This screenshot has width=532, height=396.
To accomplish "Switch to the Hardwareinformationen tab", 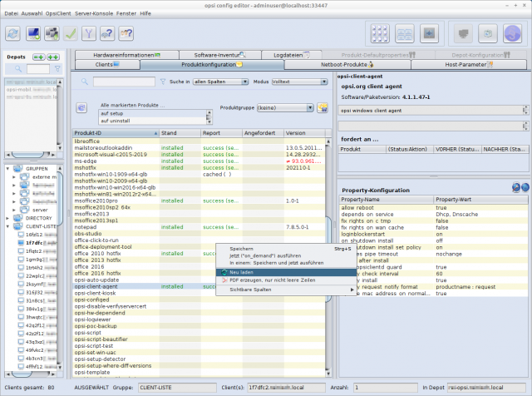I will coord(127,55).
